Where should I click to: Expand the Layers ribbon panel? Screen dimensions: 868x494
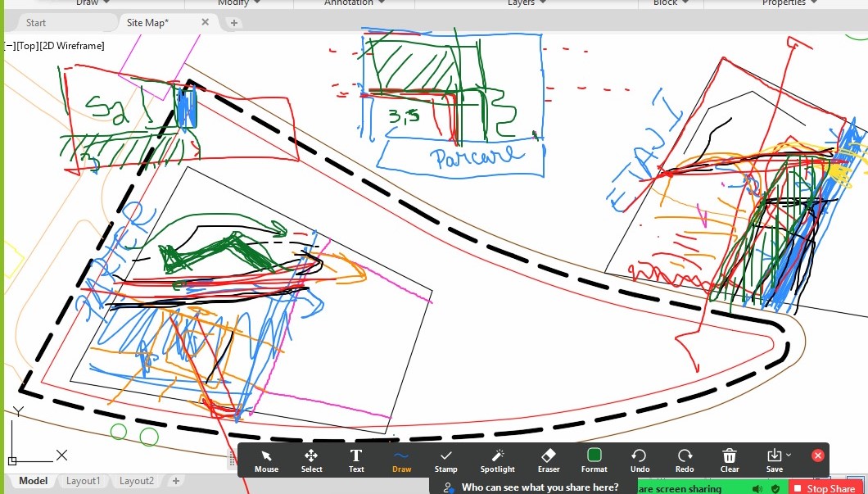pos(526,3)
